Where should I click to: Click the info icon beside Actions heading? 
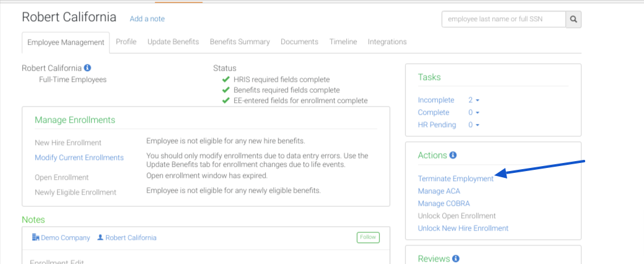pyautogui.click(x=453, y=155)
